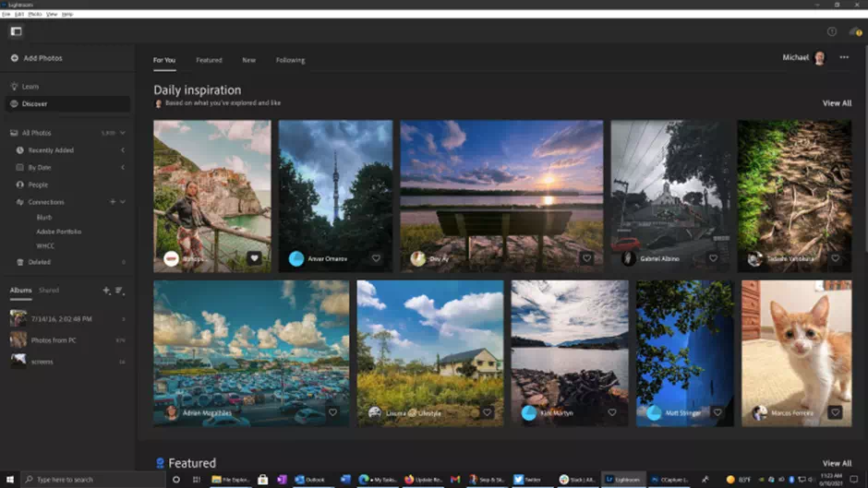Open Marcos Ferreira's profile avatar

[759, 412]
